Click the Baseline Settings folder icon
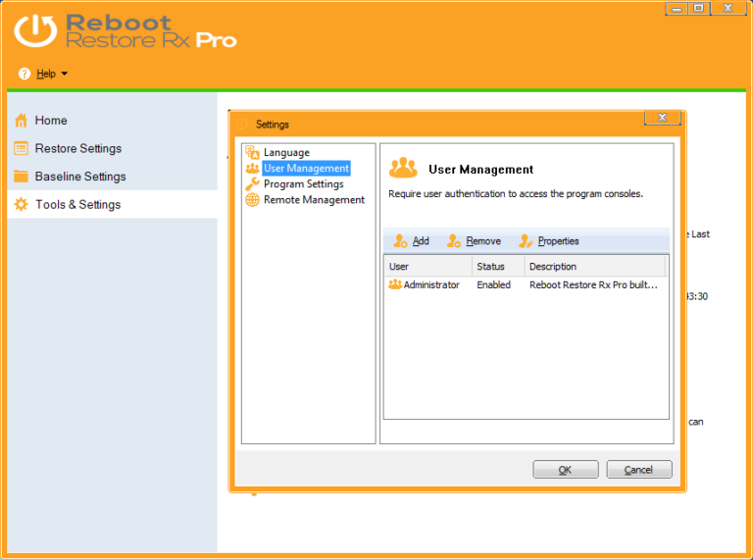 point(21,177)
